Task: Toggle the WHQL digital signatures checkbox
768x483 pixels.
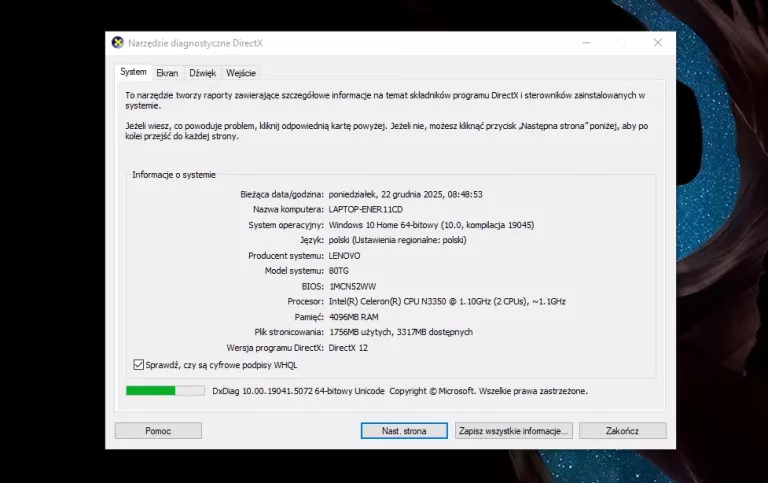Action: tap(139, 365)
